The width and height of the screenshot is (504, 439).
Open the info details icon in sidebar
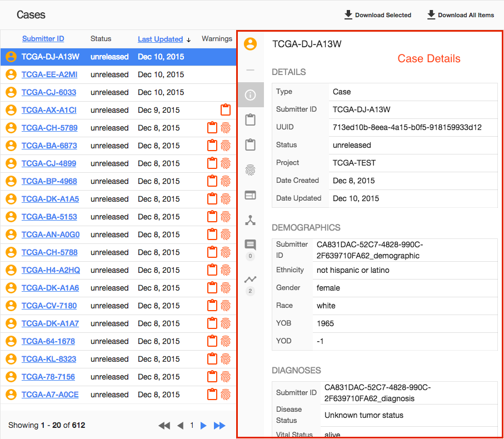[250, 95]
